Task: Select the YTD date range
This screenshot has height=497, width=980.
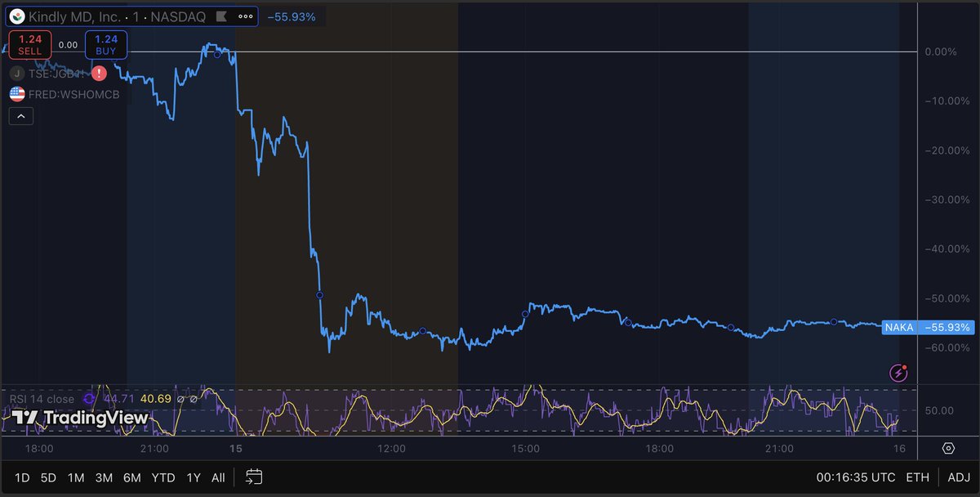Action: coord(163,477)
